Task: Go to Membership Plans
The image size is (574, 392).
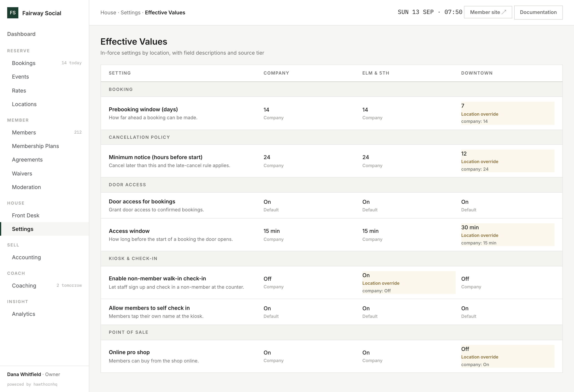Action: pyautogui.click(x=44, y=146)
